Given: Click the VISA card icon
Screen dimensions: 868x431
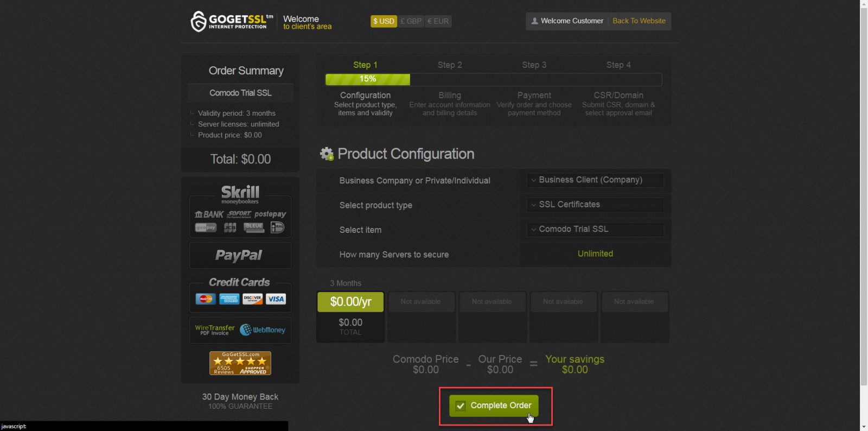Looking at the screenshot, I should pyautogui.click(x=276, y=299).
